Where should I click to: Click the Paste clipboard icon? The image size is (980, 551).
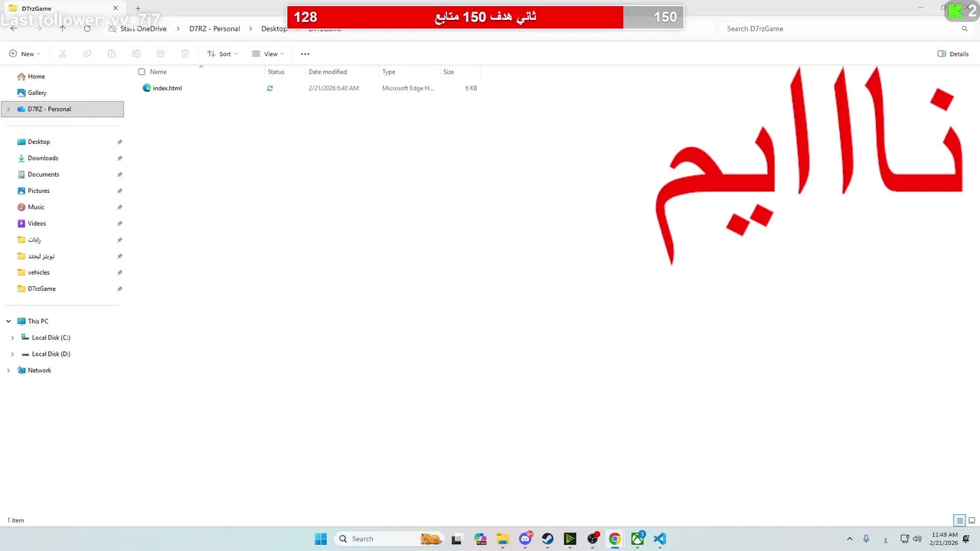point(112,54)
